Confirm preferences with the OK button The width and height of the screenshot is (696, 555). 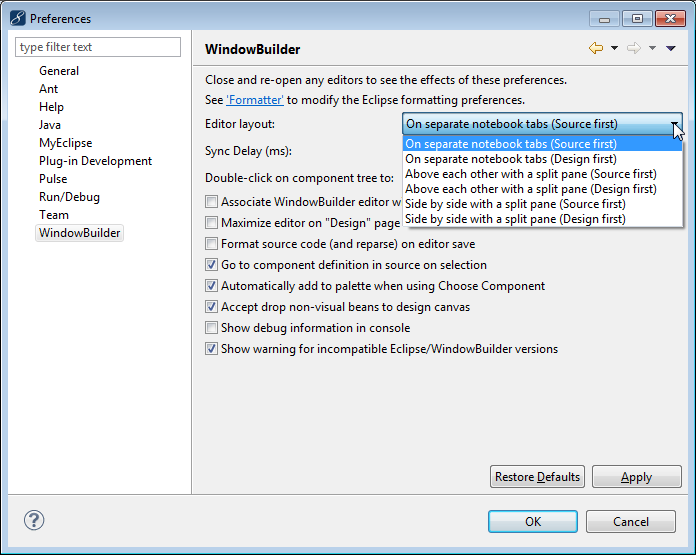pos(533,521)
